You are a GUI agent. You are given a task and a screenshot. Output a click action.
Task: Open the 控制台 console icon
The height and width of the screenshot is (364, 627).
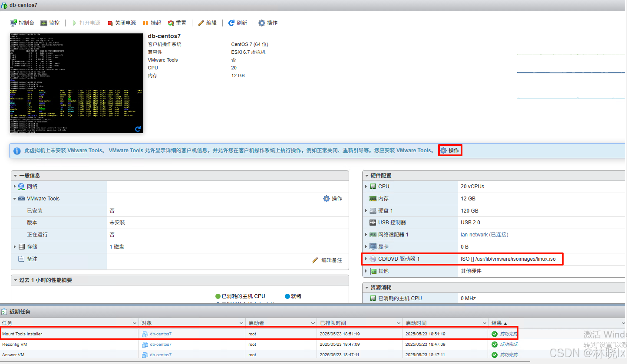pos(14,23)
